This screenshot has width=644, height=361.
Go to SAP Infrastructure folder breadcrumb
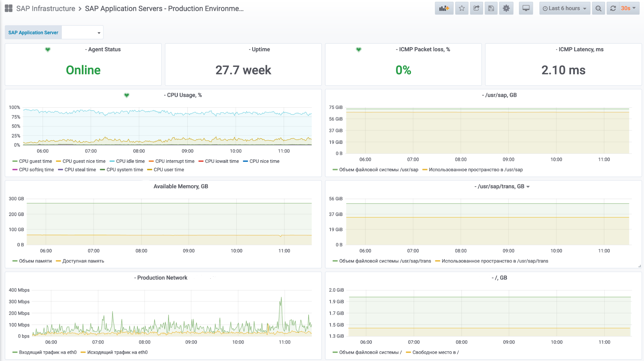tap(45, 8)
